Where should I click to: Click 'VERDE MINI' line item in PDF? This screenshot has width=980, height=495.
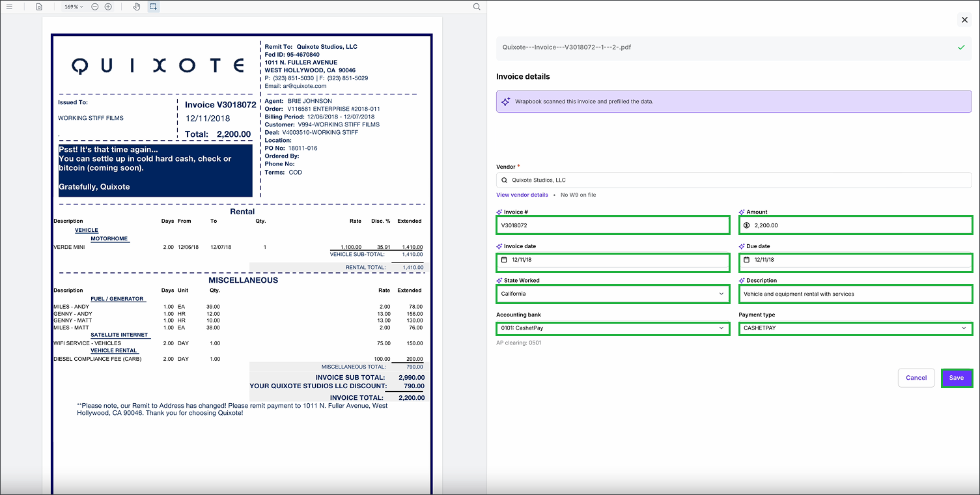(69, 247)
